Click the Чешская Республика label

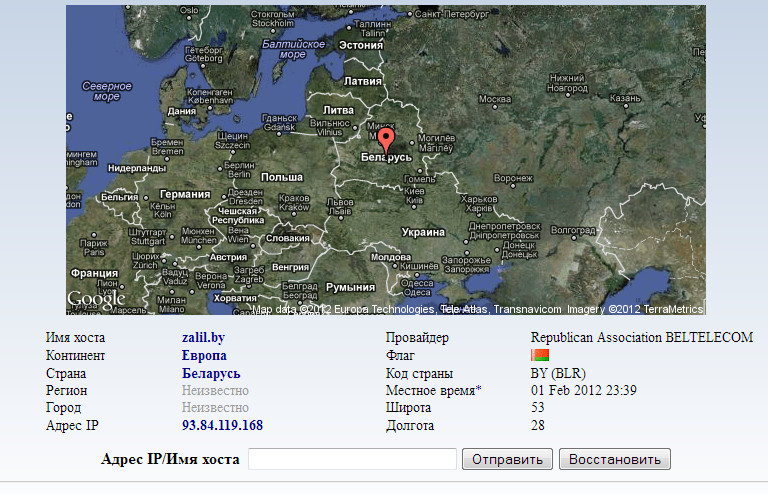(238, 215)
